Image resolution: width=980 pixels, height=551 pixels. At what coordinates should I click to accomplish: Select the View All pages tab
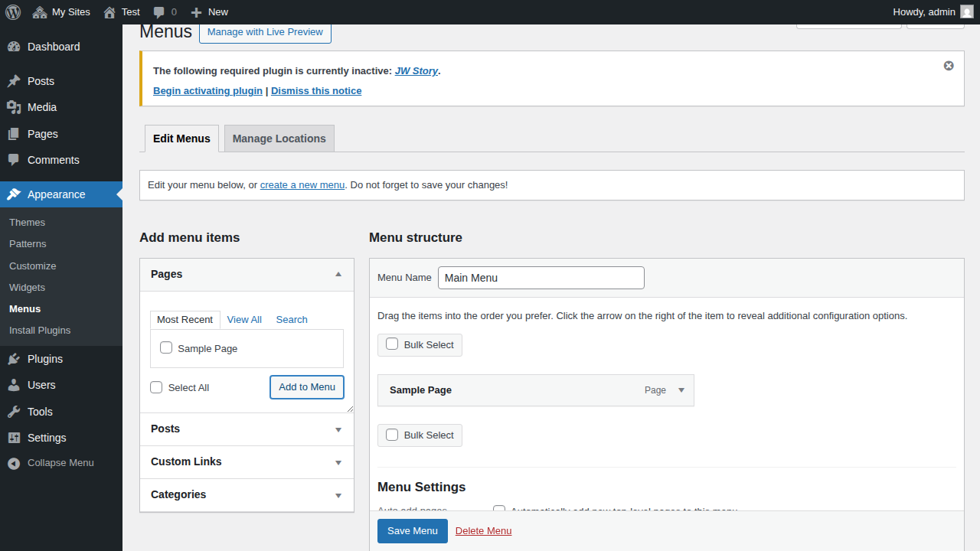tap(244, 320)
